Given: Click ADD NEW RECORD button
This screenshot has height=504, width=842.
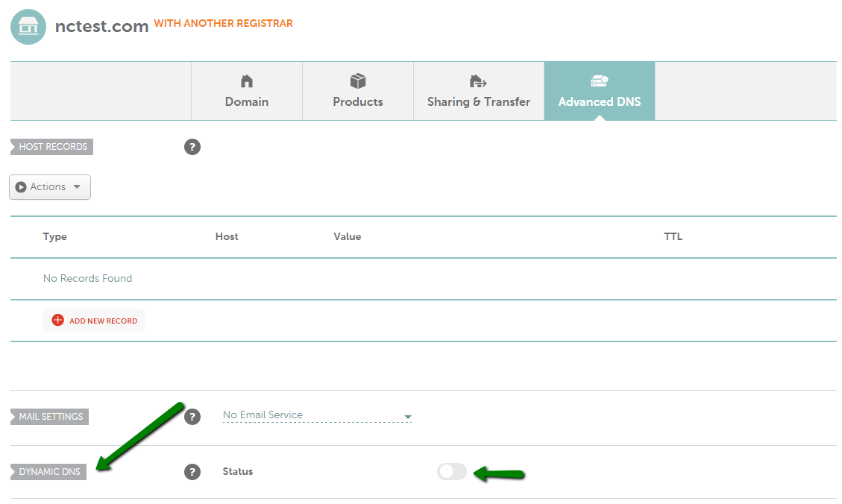Looking at the screenshot, I should [94, 321].
